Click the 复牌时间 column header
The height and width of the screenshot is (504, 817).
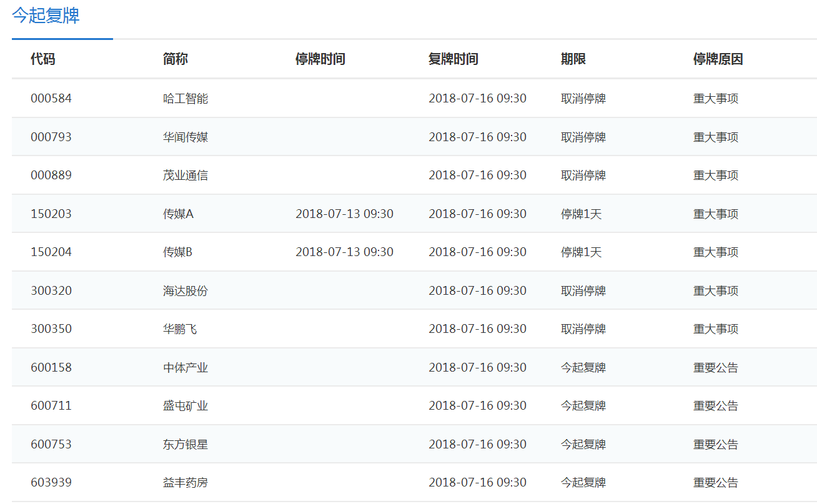point(453,59)
